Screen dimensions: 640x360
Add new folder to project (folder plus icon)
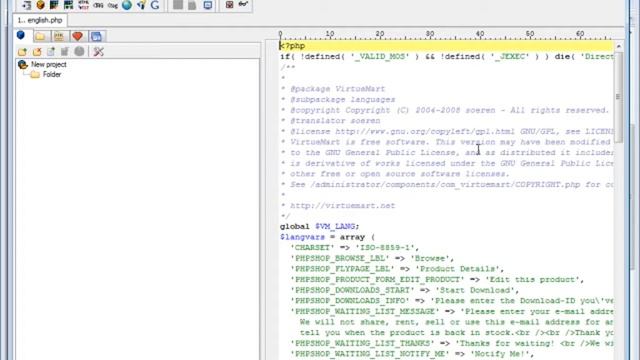[x=22, y=52]
